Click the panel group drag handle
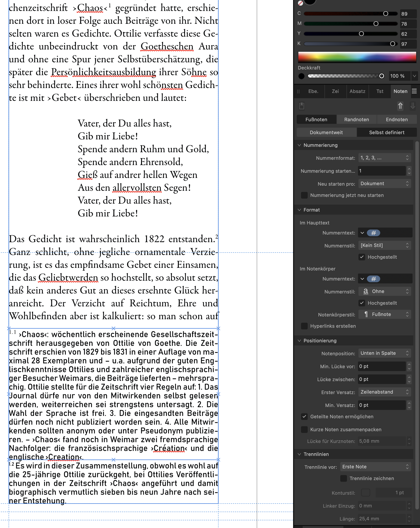Viewport: 420px width, 528px height. point(298,91)
